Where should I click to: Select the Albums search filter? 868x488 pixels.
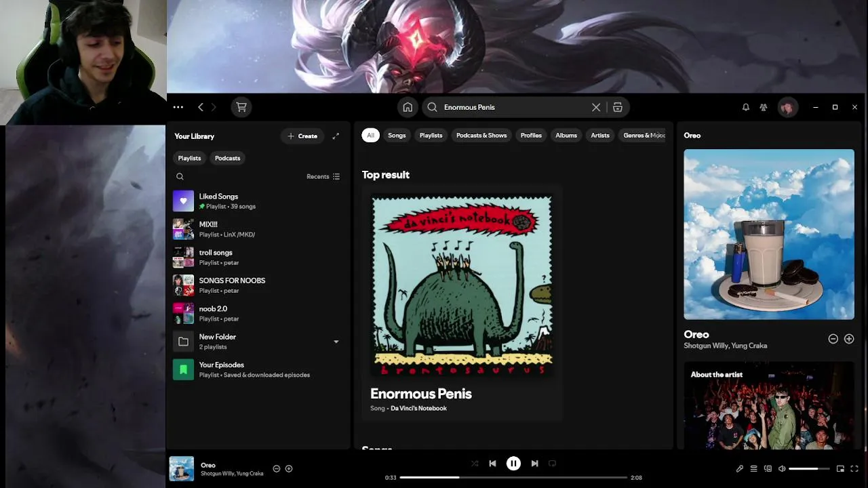pos(566,136)
